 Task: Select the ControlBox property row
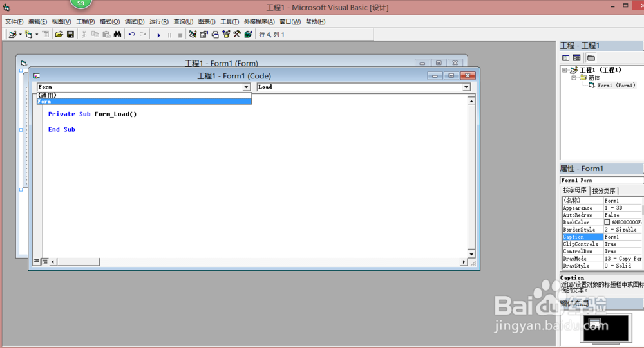601,251
